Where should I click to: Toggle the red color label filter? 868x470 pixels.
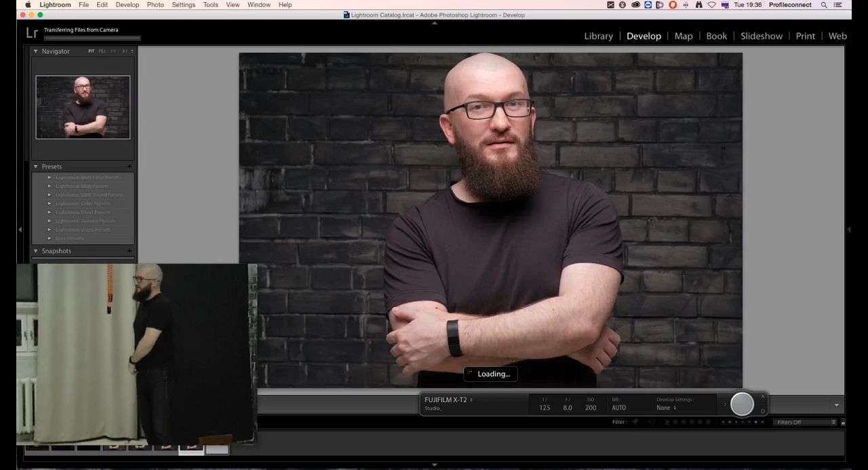(724, 422)
